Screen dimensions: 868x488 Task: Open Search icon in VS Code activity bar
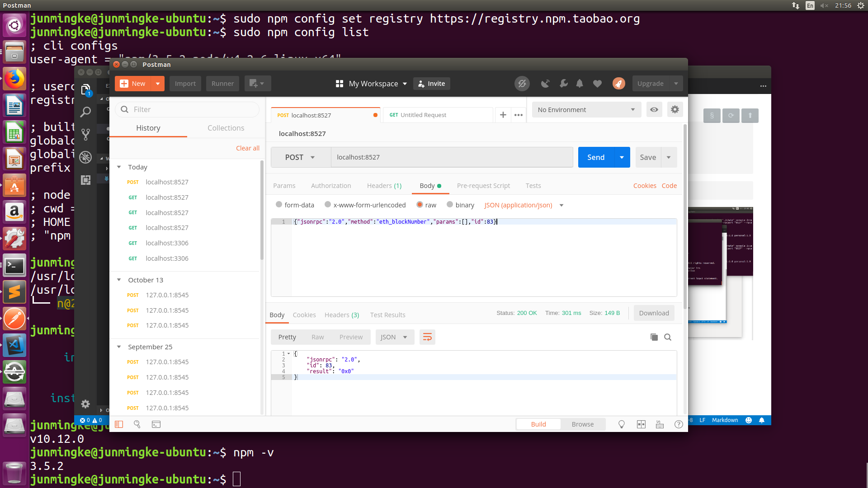[x=85, y=112]
